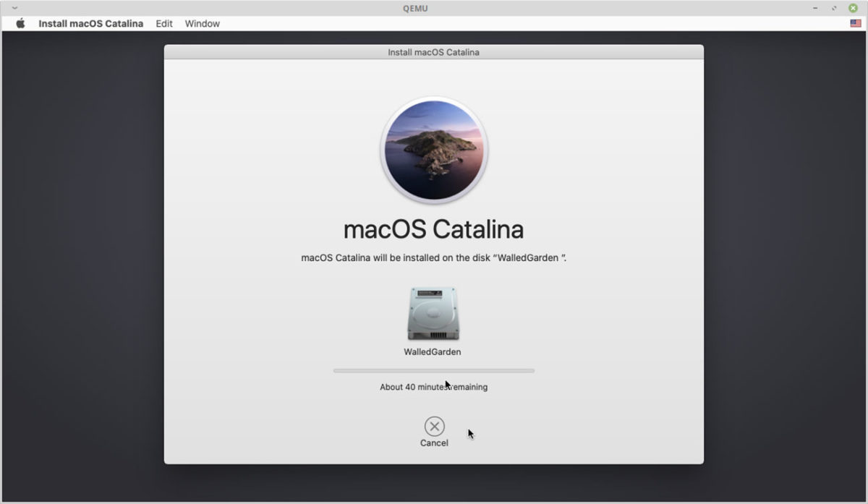This screenshot has height=504, width=868.
Task: Expand the QEMU title bar dropdown chevron
Action: [13, 8]
